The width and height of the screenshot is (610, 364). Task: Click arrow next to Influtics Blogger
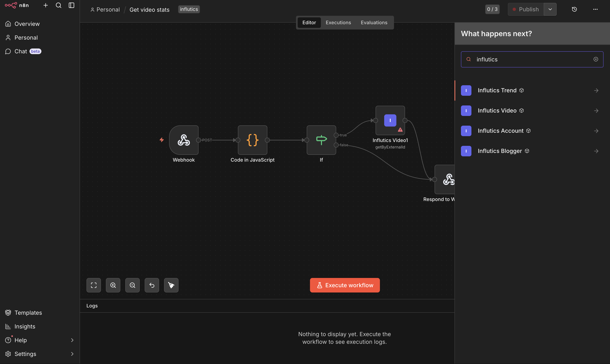coord(596,151)
